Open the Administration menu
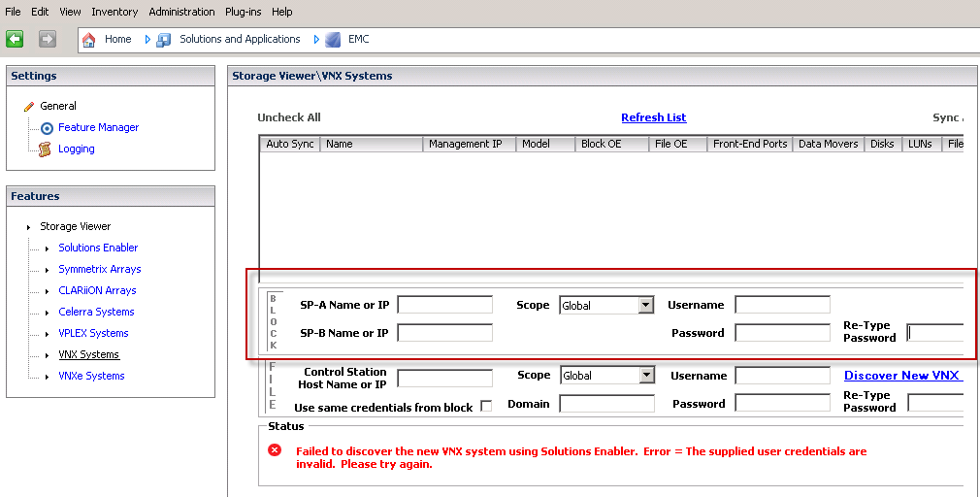Viewport: 980px width, 497px height. click(181, 12)
